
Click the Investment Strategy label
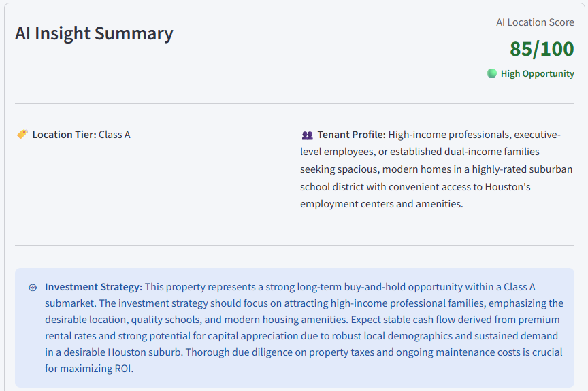(x=93, y=287)
